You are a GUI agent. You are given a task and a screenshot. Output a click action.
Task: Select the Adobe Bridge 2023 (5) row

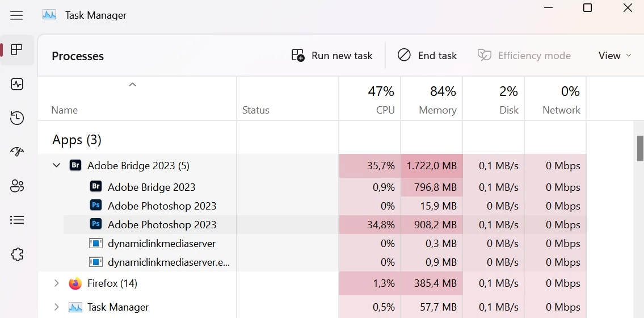click(x=312, y=166)
